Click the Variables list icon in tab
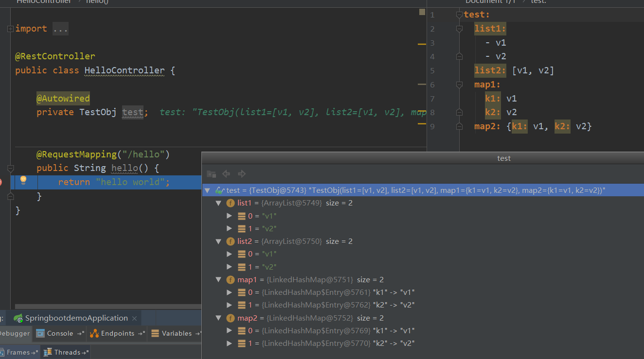The width and height of the screenshot is (644, 359). coord(155,333)
